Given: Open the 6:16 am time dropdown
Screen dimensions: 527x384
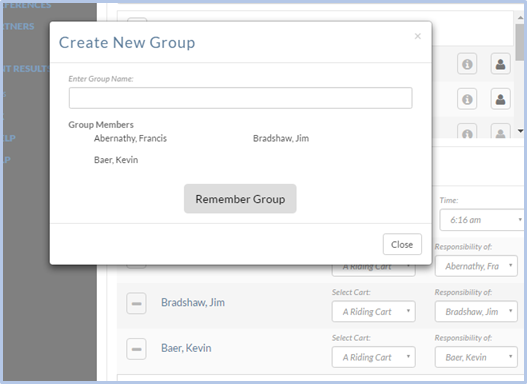Looking at the screenshot, I should click(482, 220).
